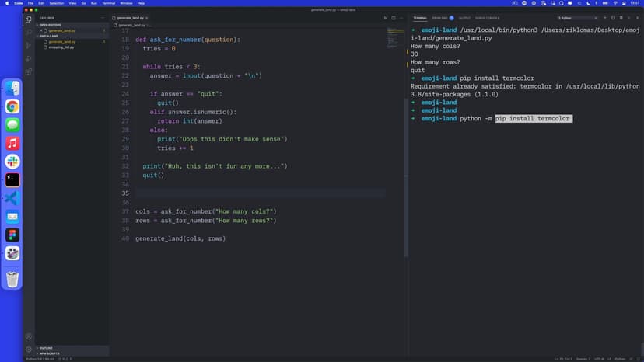Expand the NPM Scripts section

[x=50, y=353]
